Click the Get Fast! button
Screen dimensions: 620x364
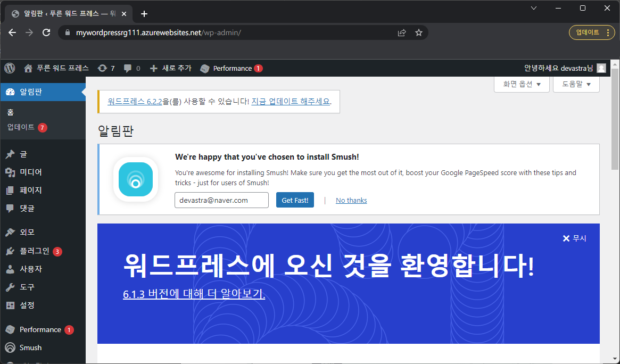(x=295, y=201)
